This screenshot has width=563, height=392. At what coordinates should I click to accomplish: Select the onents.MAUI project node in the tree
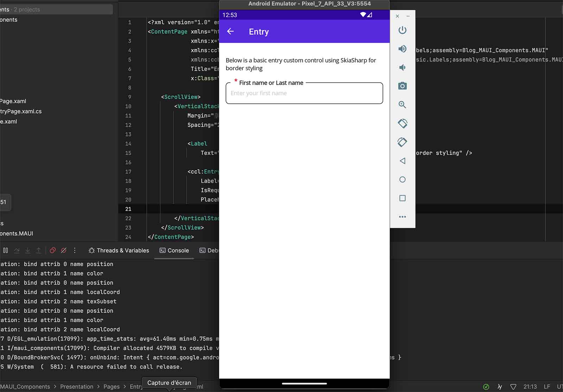17,233
